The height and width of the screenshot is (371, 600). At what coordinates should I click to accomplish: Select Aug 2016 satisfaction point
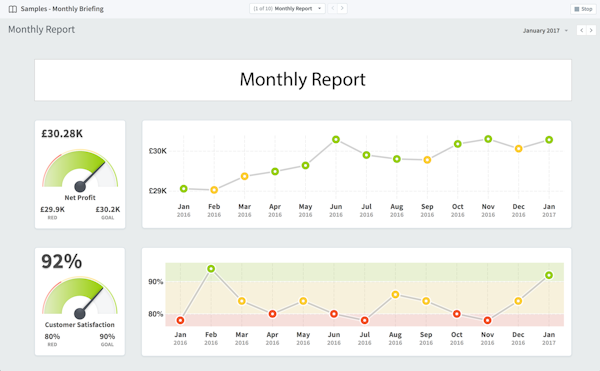click(395, 295)
